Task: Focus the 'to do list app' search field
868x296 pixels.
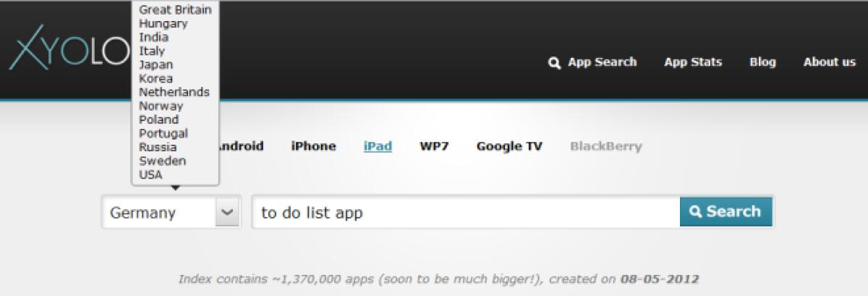Action: pyautogui.click(x=463, y=213)
